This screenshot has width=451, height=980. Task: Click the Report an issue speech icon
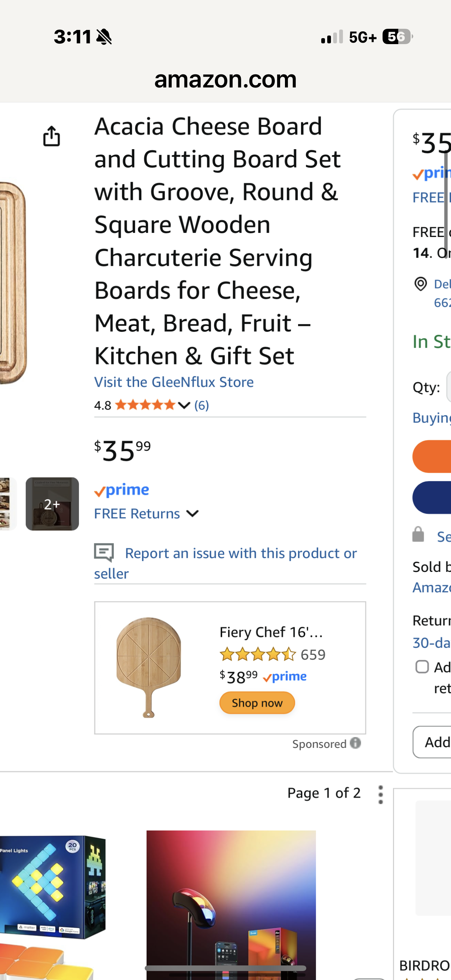point(104,552)
